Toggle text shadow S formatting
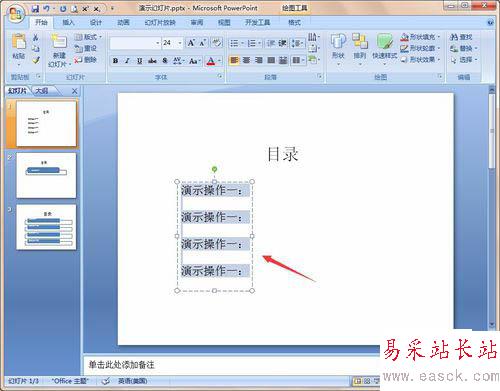 pos(165,61)
